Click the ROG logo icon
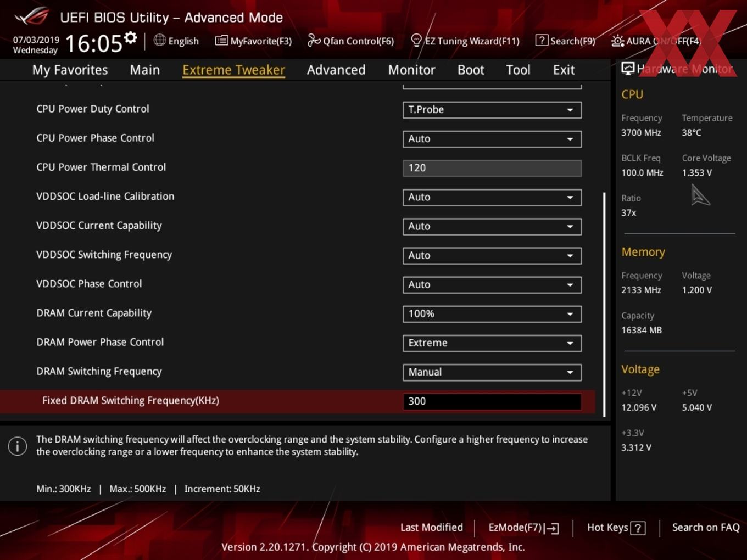 32,16
